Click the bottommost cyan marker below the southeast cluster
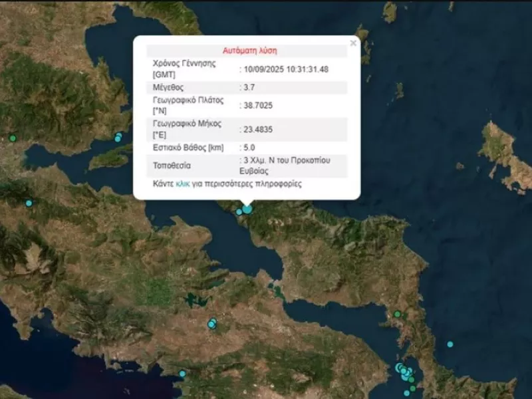The height and width of the screenshot is (399, 532). pyautogui.click(x=406, y=393)
